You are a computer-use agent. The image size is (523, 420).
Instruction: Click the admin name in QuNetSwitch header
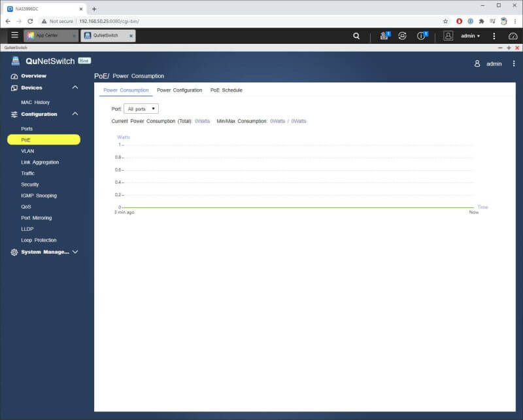494,63
